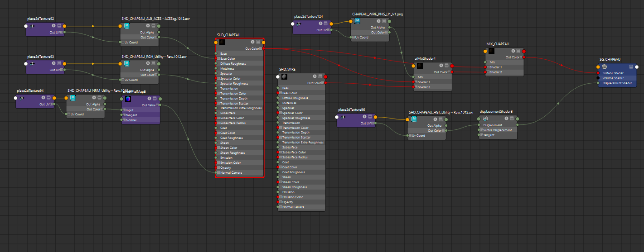
Task: Click the aiMixShader4 material swatch
Action: [420, 66]
